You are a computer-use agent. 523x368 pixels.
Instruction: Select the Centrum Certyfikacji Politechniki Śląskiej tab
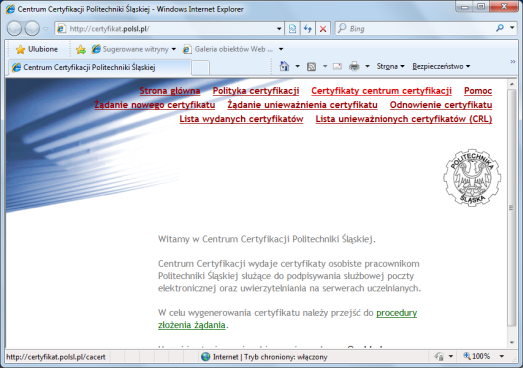[x=99, y=67]
